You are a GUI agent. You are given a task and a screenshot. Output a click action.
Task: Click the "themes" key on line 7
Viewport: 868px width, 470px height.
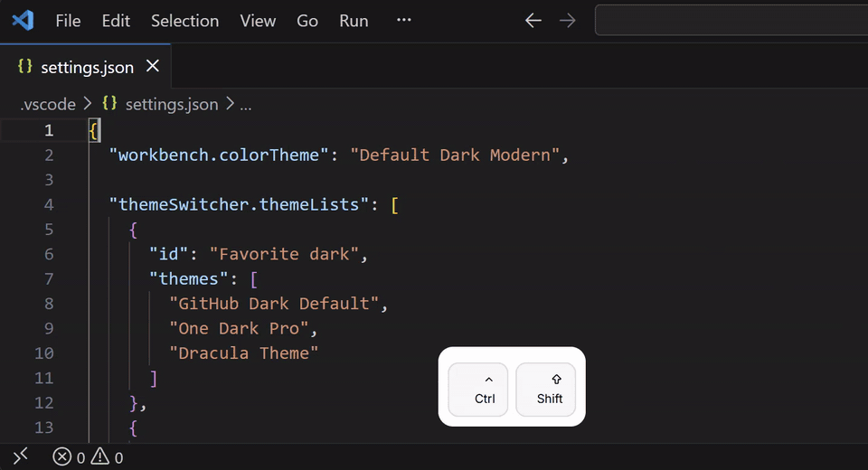[189, 279]
